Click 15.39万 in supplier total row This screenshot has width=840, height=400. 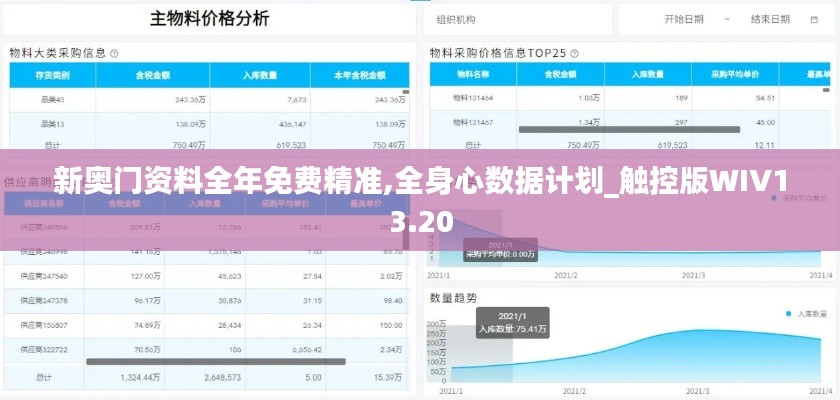click(x=390, y=378)
